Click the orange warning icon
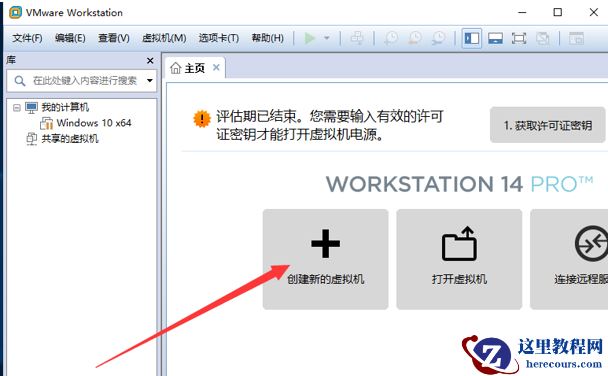The image size is (608, 376). (202, 119)
